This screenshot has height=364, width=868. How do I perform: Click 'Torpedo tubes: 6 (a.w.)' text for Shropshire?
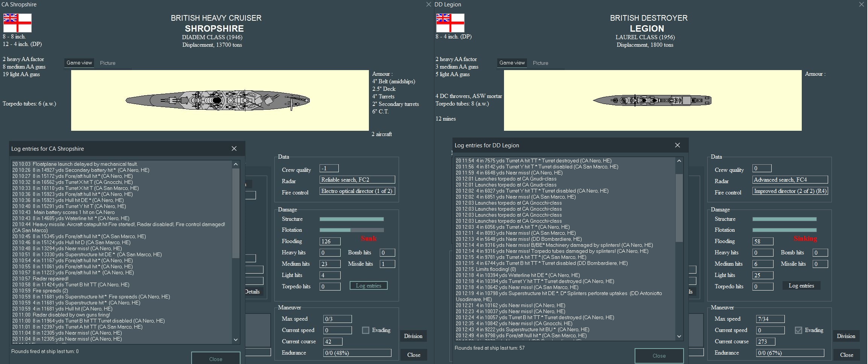[x=29, y=104]
